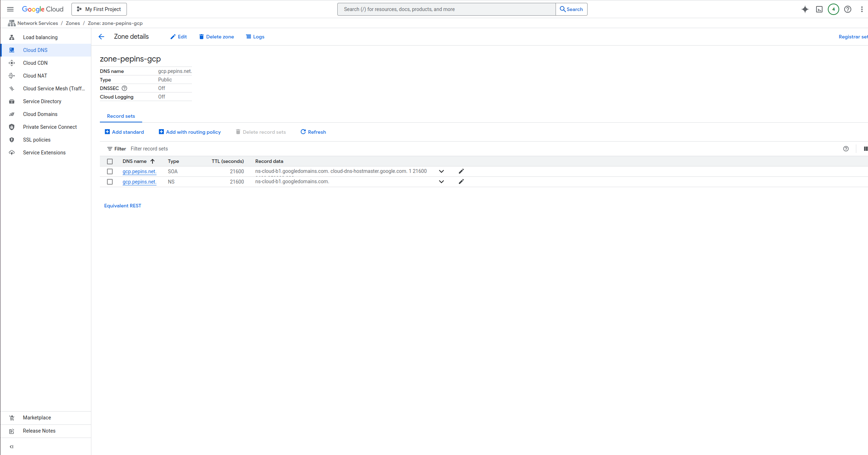The image size is (868, 455).
Task: Go to Service Directory
Action: tap(42, 101)
